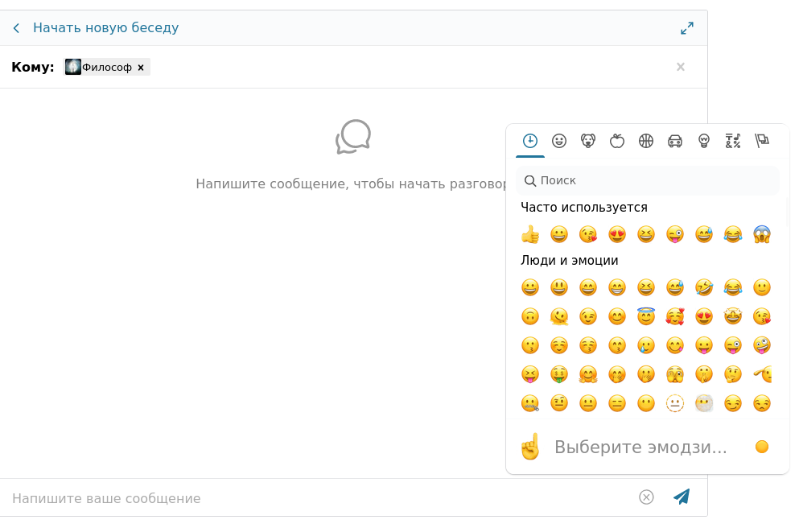Pick the hugging face emoji
This screenshot has height=532, width=799.
point(588,374)
